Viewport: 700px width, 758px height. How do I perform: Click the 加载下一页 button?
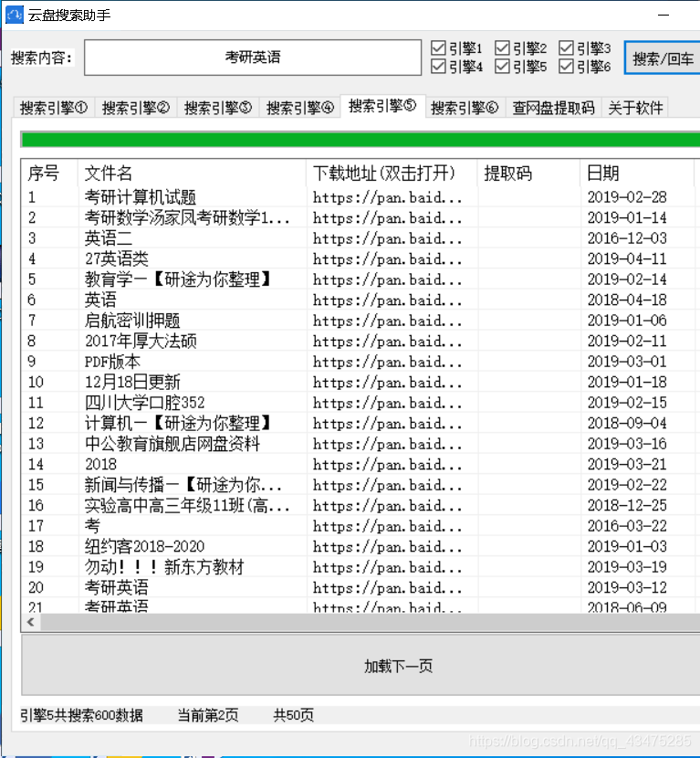point(360,666)
